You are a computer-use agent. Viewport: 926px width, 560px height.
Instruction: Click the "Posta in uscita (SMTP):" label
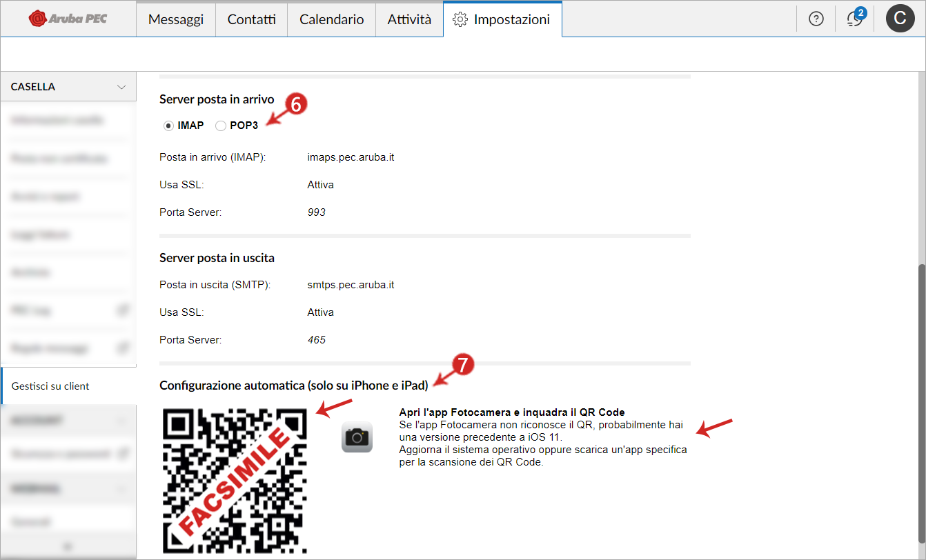(215, 285)
